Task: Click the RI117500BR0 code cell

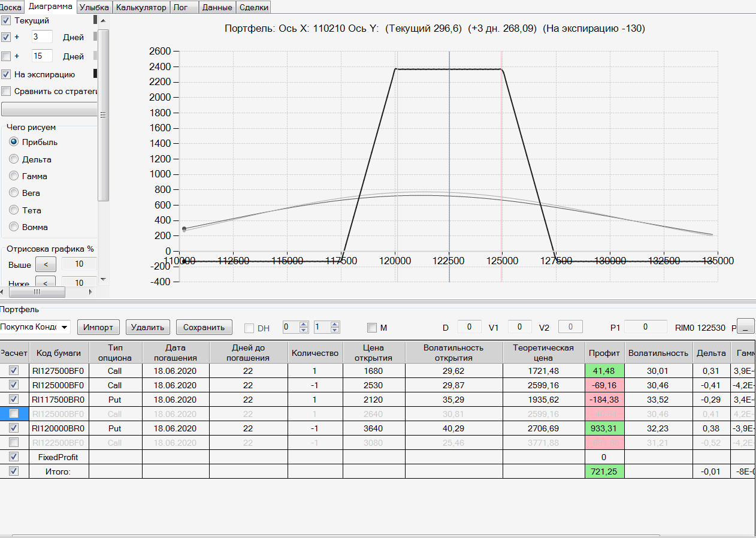Action: tap(59, 400)
